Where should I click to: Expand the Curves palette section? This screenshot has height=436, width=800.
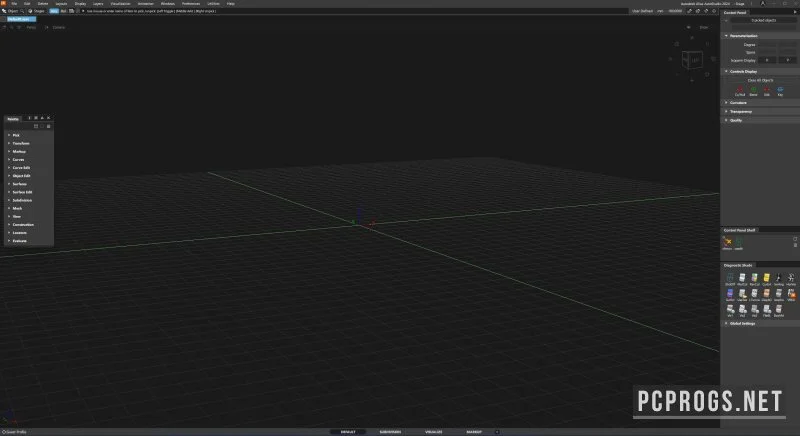pos(29,160)
